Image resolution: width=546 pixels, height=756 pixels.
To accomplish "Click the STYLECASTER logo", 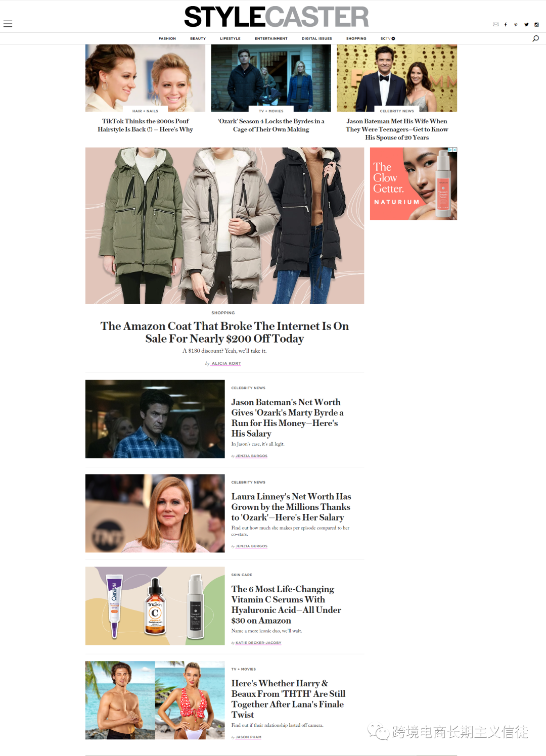I will pyautogui.click(x=276, y=17).
